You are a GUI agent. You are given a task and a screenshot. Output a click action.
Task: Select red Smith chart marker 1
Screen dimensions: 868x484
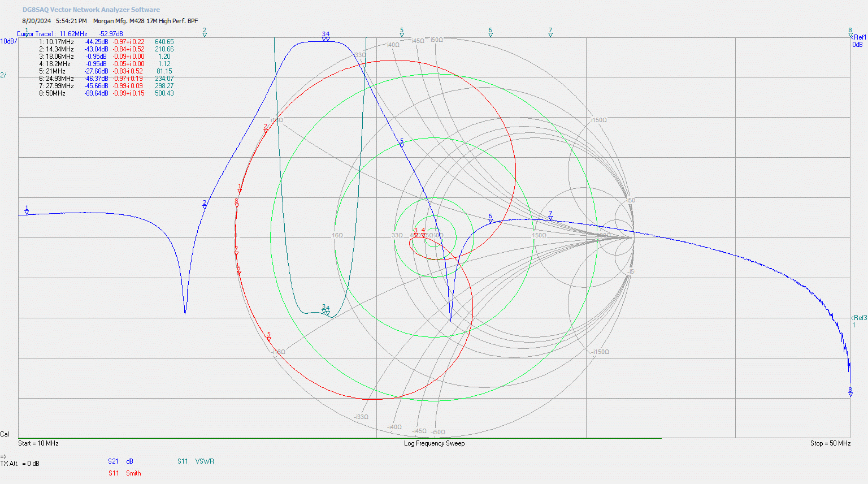point(240,189)
